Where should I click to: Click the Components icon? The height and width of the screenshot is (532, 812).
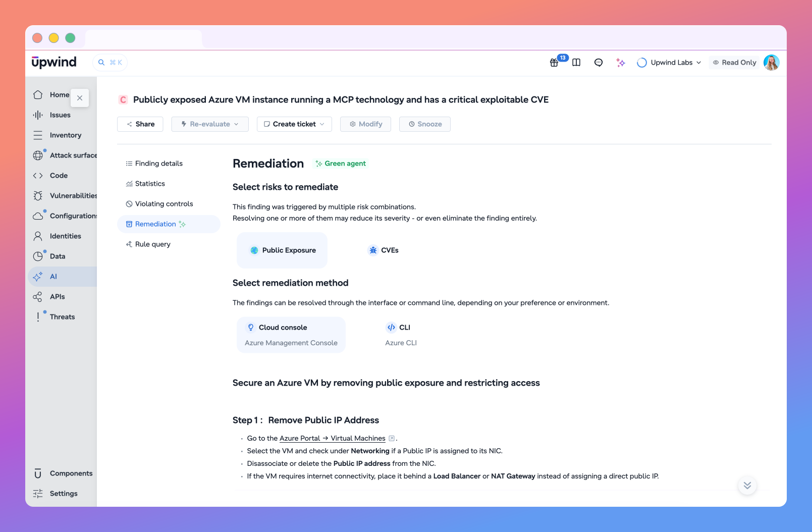38,473
